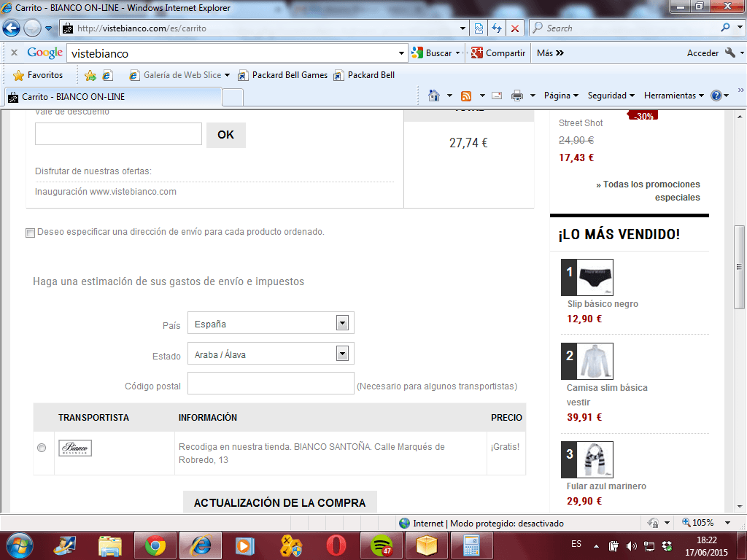Go forward with the browser Forward arrow

pos(32,28)
